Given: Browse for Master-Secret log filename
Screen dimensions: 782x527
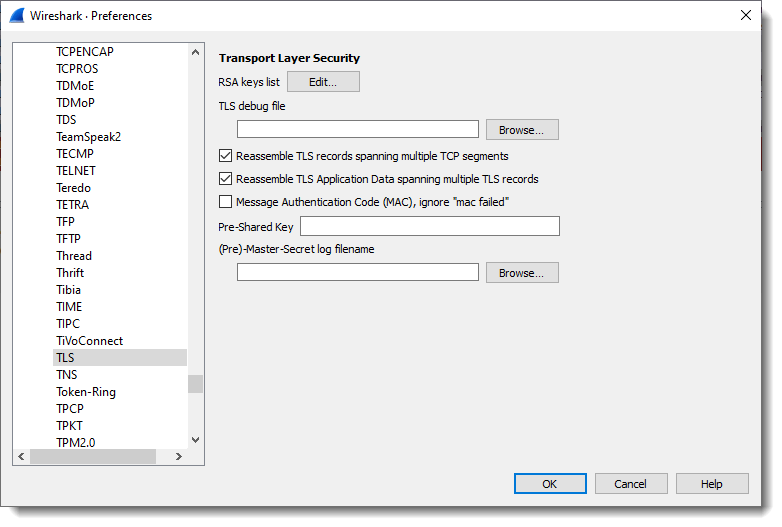Looking at the screenshot, I should [521, 272].
